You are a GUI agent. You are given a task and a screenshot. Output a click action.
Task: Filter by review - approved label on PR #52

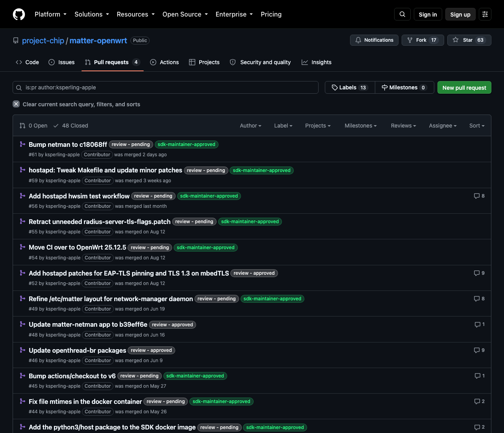pos(254,273)
